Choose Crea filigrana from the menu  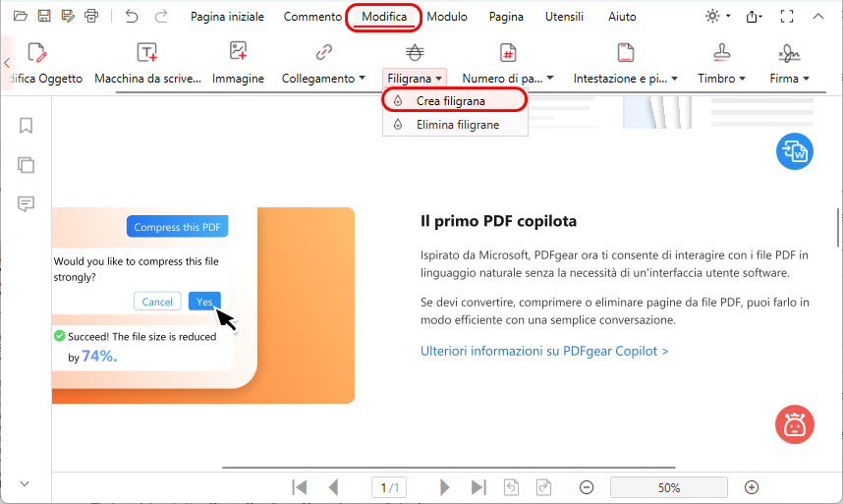pos(454,100)
